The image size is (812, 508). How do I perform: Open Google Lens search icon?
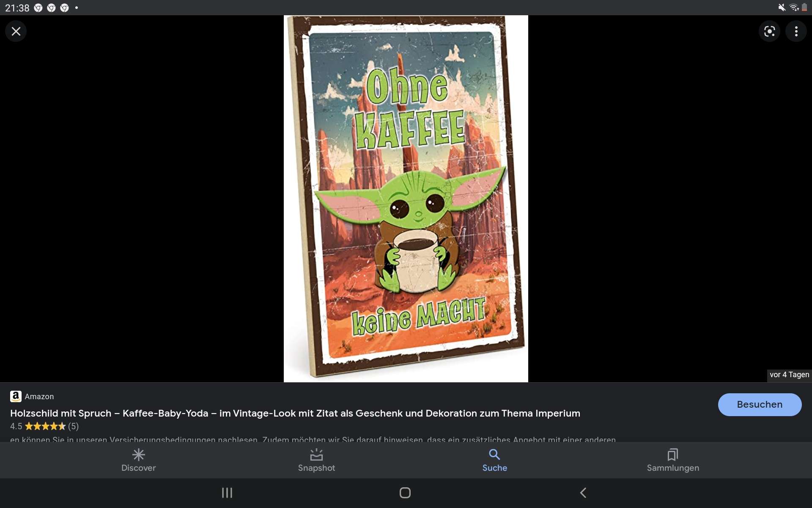pos(769,31)
